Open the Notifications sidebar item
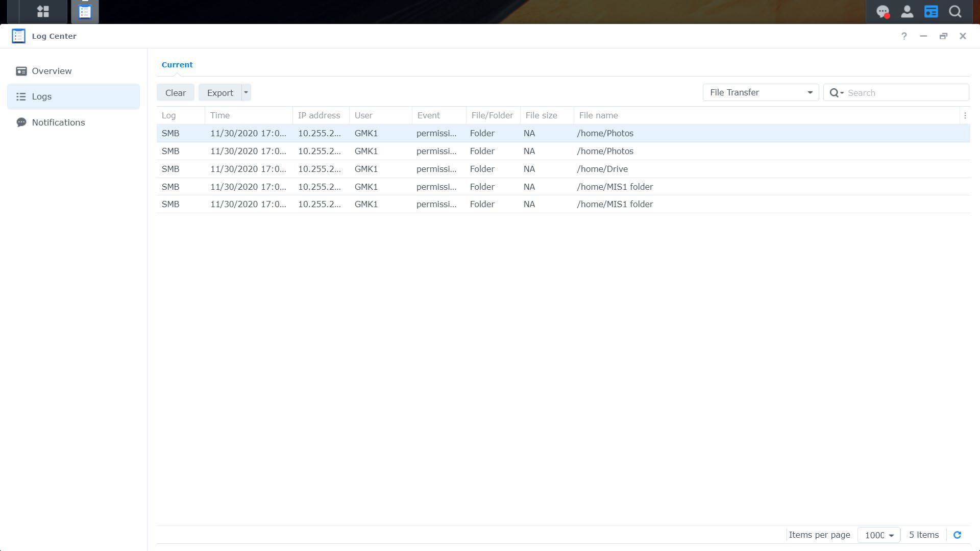The height and width of the screenshot is (551, 980). pyautogui.click(x=58, y=122)
